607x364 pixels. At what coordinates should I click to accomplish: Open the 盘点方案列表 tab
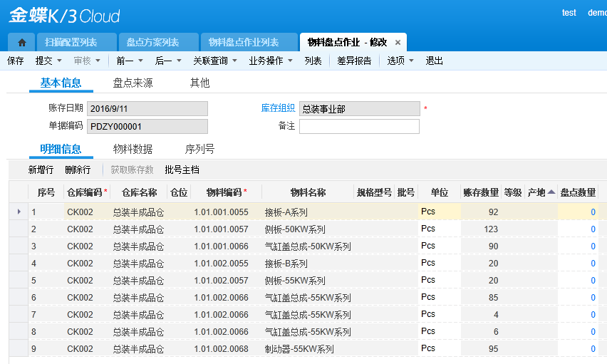pyautogui.click(x=152, y=43)
